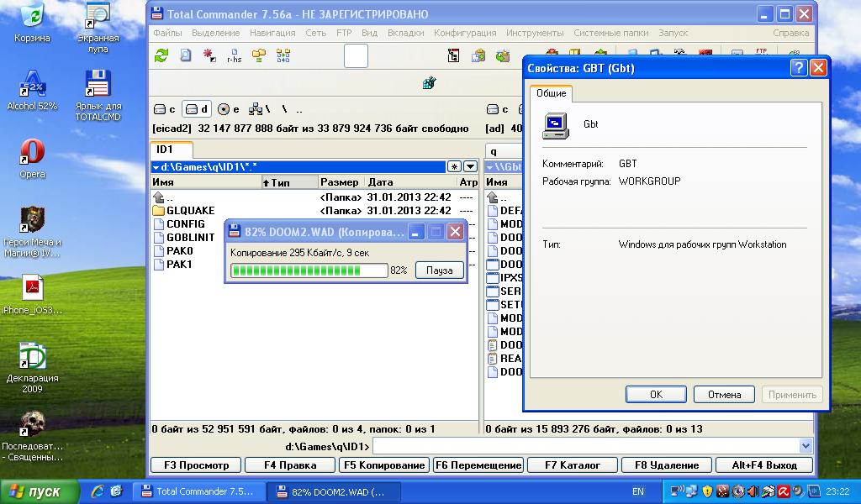The image size is (861, 504).
Task: Open the Декларация 2009 desktop shortcut
Action: tap(32, 367)
